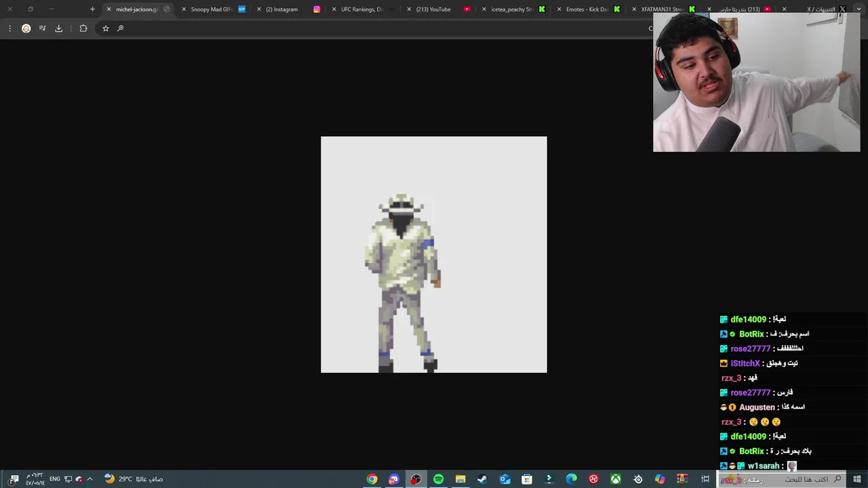Open Microsoft Edge from the taskbar
Viewport: 868px width, 488px height.
[x=571, y=479]
